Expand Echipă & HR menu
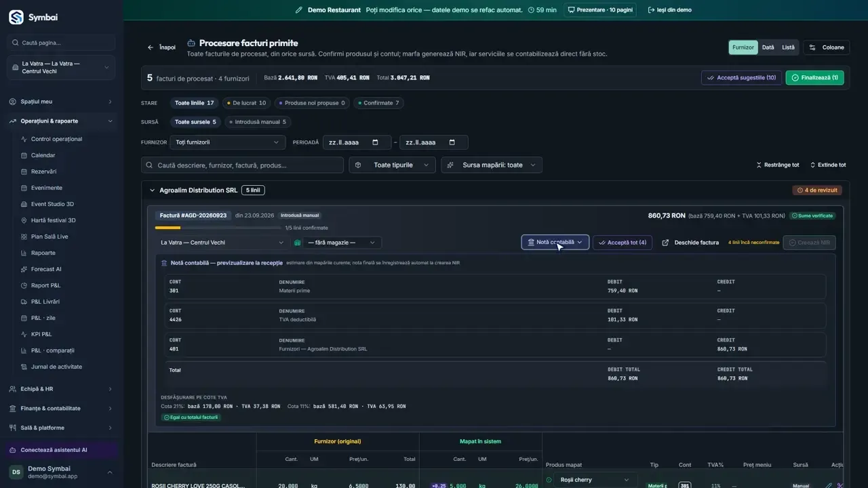This screenshot has height=488, width=868. coord(61,389)
